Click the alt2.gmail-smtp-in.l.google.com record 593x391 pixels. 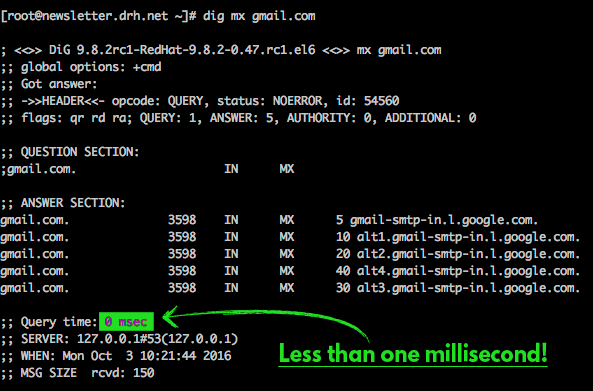pyautogui.click(x=468, y=254)
